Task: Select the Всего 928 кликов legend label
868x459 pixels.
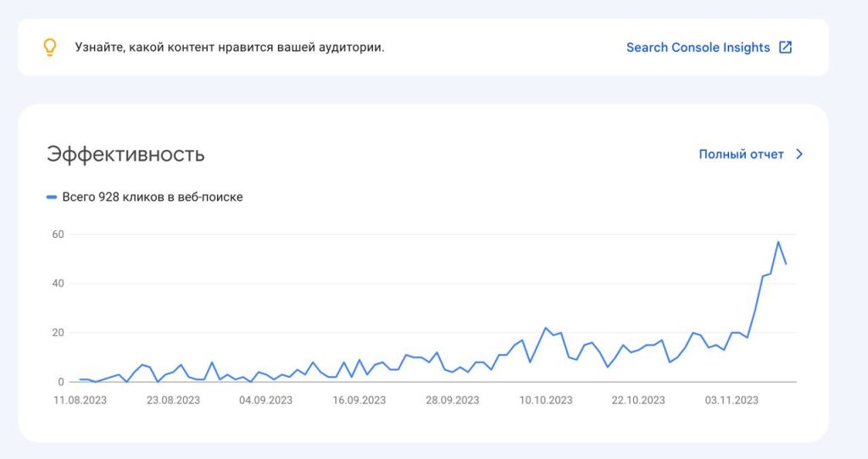Action: point(153,196)
